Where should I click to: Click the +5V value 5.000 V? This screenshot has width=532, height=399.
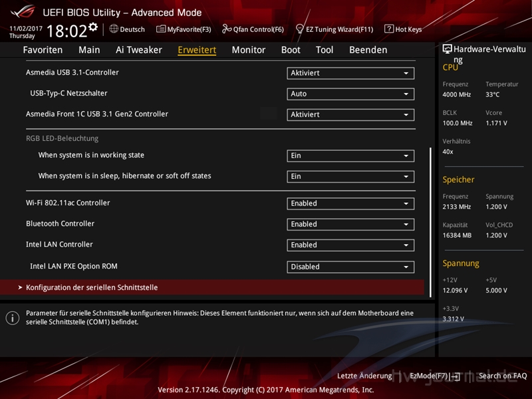(x=496, y=291)
